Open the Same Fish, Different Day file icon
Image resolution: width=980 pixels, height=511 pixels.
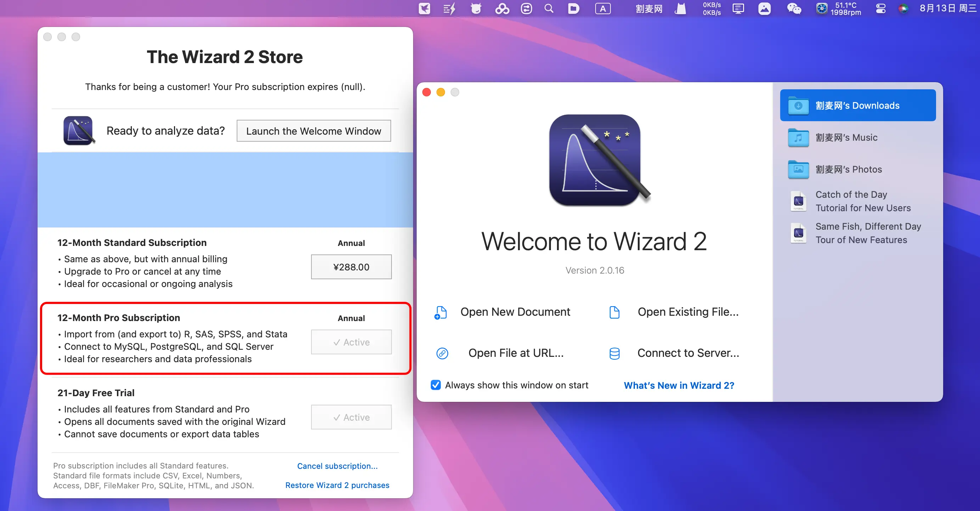pyautogui.click(x=798, y=233)
